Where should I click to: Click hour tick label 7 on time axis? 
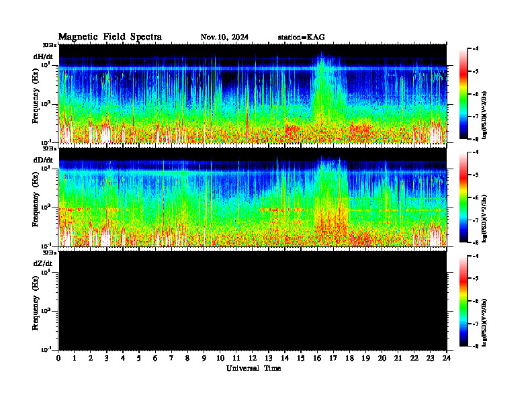click(x=171, y=358)
